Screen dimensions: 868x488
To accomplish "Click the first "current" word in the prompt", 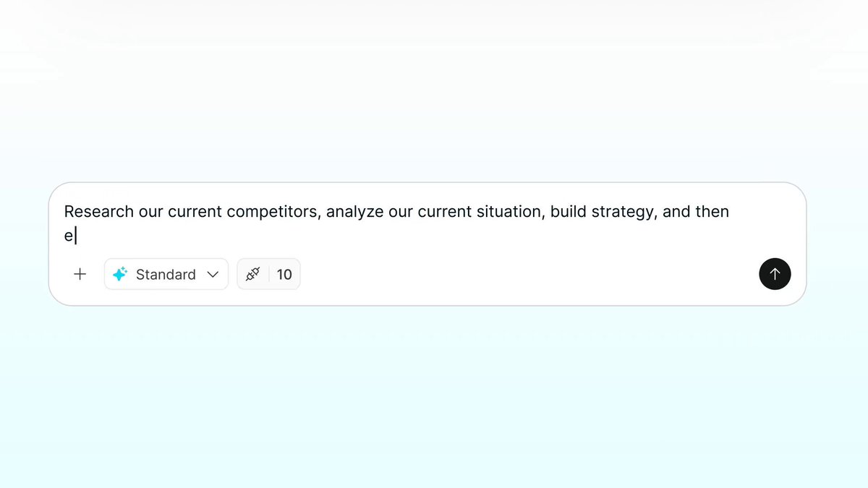I will pos(195,212).
